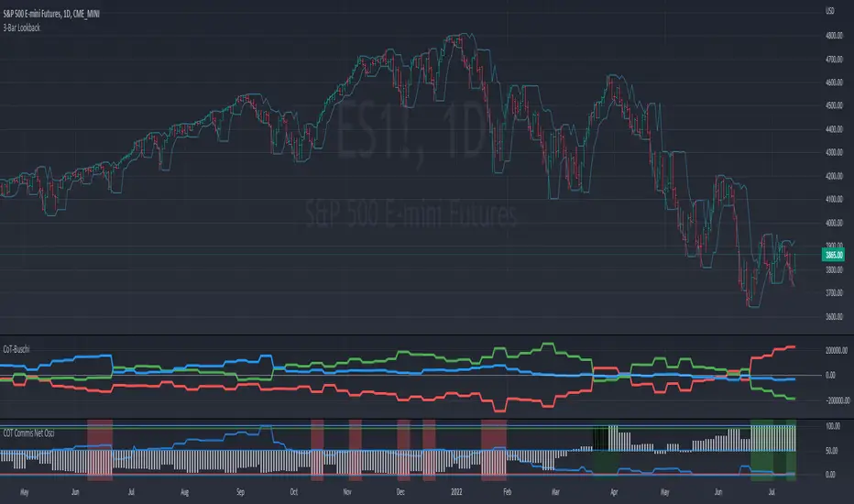
Task: Click the 3600.00 price axis label
Action: point(834,316)
